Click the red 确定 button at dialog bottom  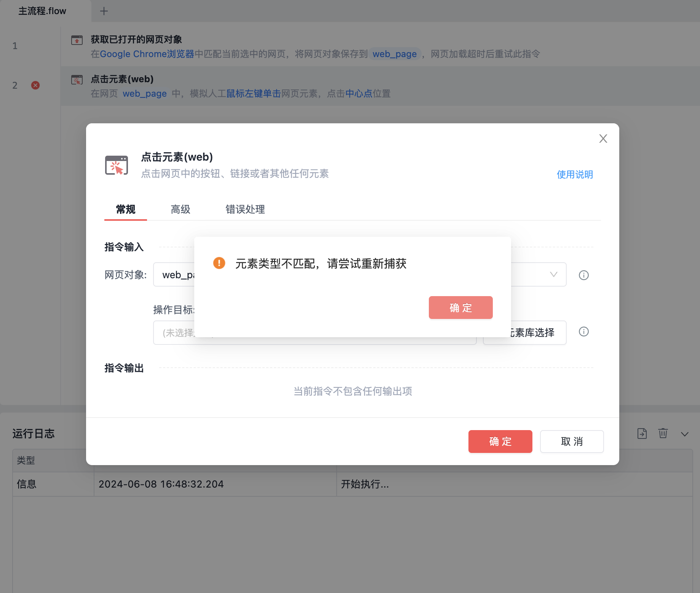coord(500,442)
